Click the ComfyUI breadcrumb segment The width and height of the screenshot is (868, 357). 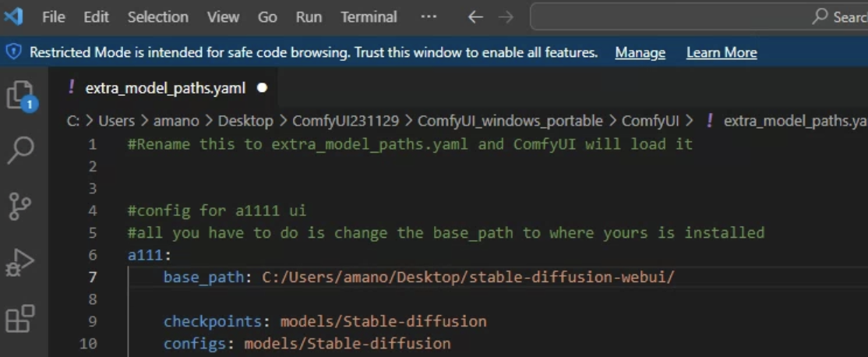[651, 121]
